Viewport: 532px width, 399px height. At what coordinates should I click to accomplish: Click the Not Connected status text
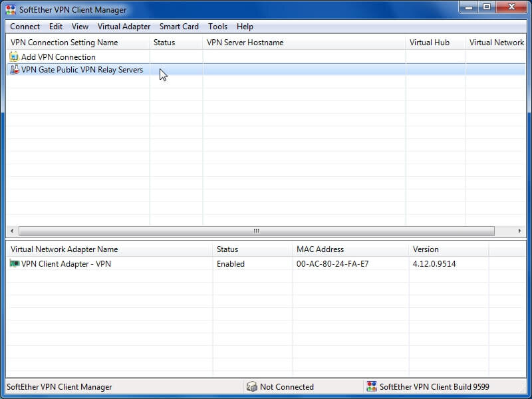tap(287, 387)
